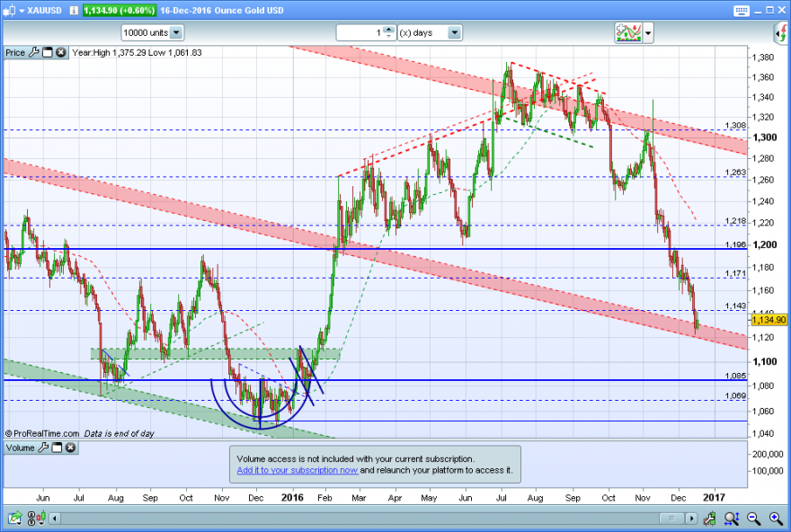
Task: Click the 'Add it to your subscription now' link
Action: (298, 470)
